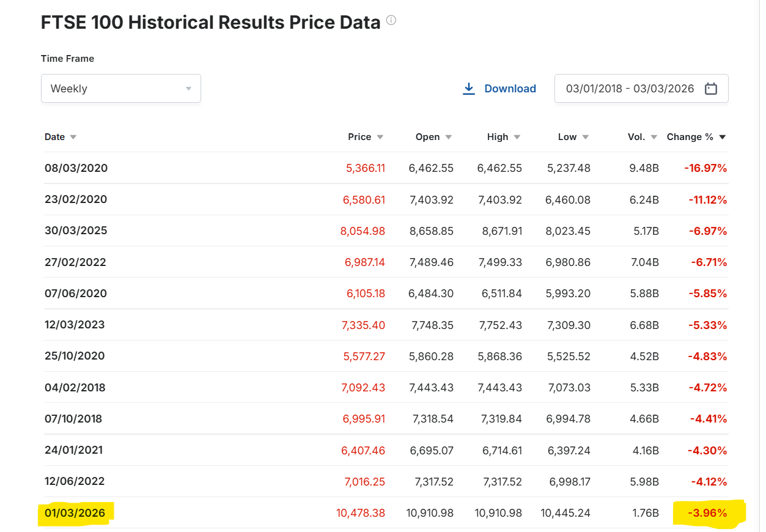Click the 5,366.11 price cell
This screenshot has height=532, width=766.
click(x=366, y=168)
